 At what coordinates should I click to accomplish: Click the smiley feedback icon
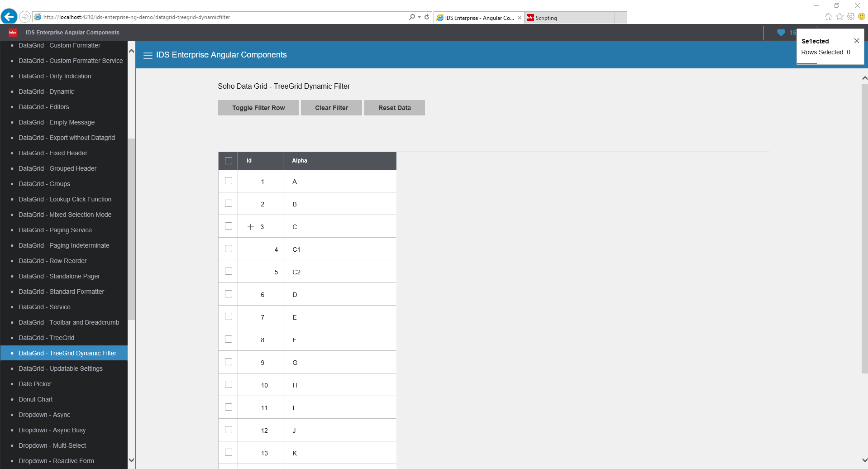pyautogui.click(x=862, y=17)
